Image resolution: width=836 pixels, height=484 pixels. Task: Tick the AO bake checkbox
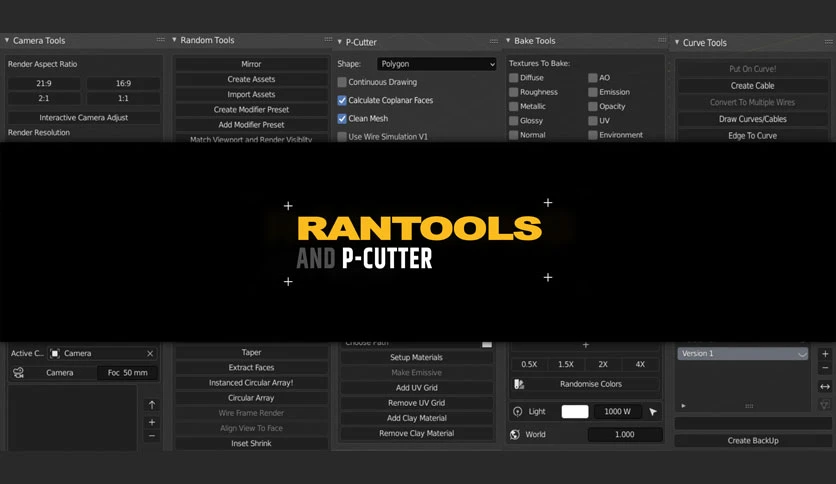click(592, 78)
